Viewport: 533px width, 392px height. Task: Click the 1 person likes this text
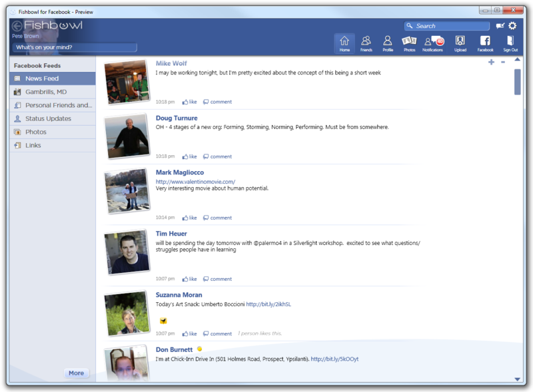tap(260, 333)
